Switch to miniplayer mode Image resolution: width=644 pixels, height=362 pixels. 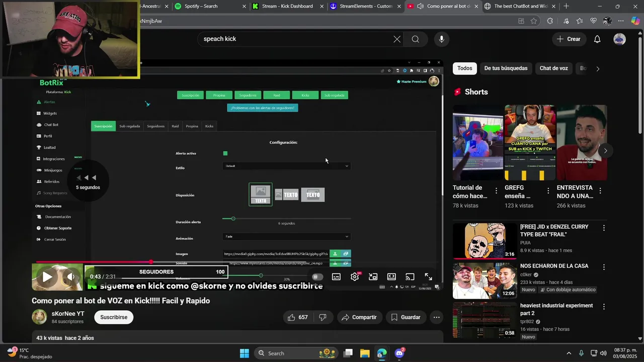point(373,277)
